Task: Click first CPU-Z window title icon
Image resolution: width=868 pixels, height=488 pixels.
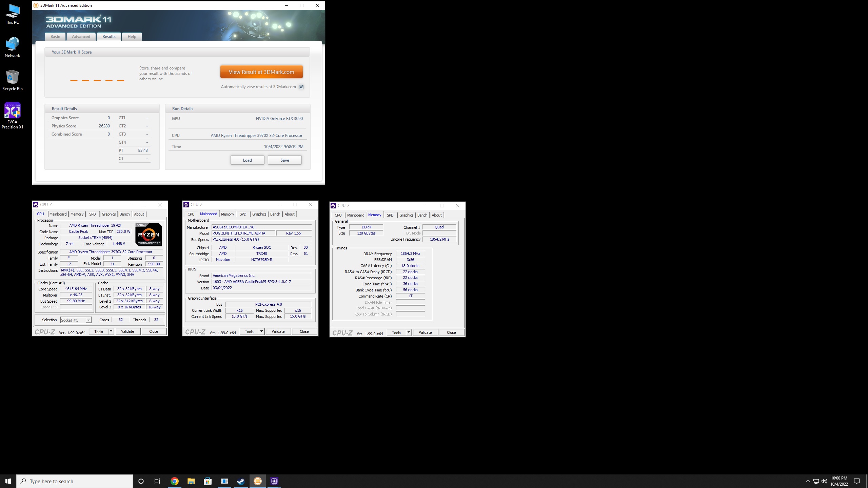Action: [x=36, y=205]
